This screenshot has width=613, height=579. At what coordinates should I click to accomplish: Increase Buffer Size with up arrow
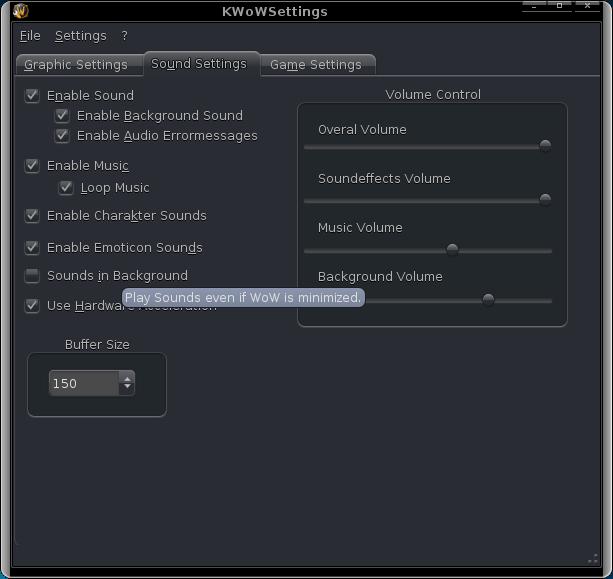click(127, 378)
